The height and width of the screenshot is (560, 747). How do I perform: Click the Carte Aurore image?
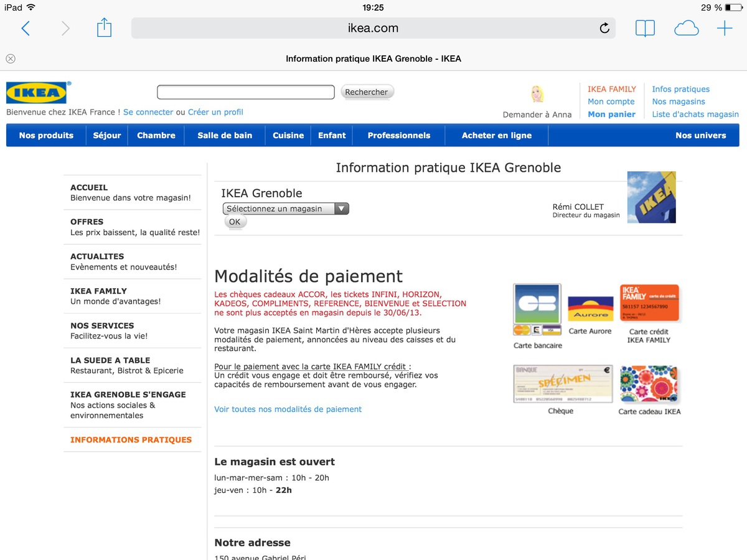tap(590, 309)
